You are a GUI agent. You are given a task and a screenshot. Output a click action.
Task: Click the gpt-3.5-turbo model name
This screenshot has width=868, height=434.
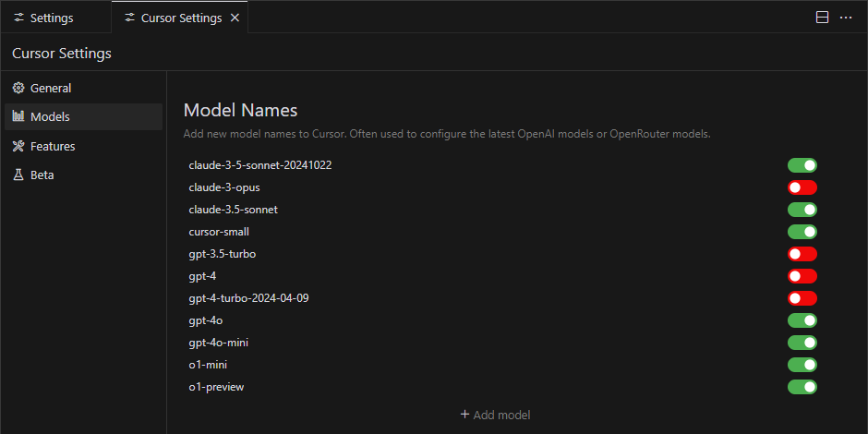(222, 254)
